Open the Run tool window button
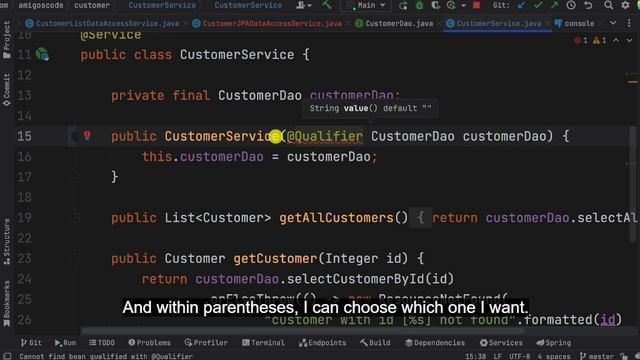Image resolution: width=640 pixels, height=360 pixels. pos(65,343)
